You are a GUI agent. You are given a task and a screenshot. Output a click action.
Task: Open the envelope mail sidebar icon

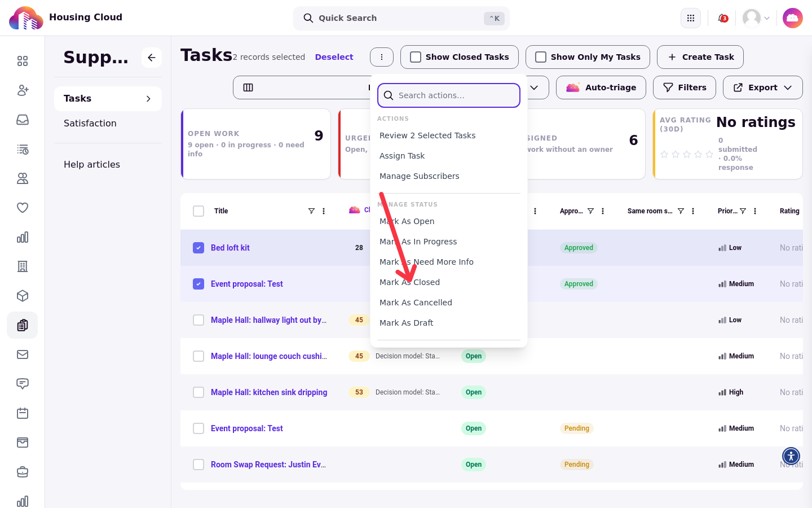click(23, 354)
